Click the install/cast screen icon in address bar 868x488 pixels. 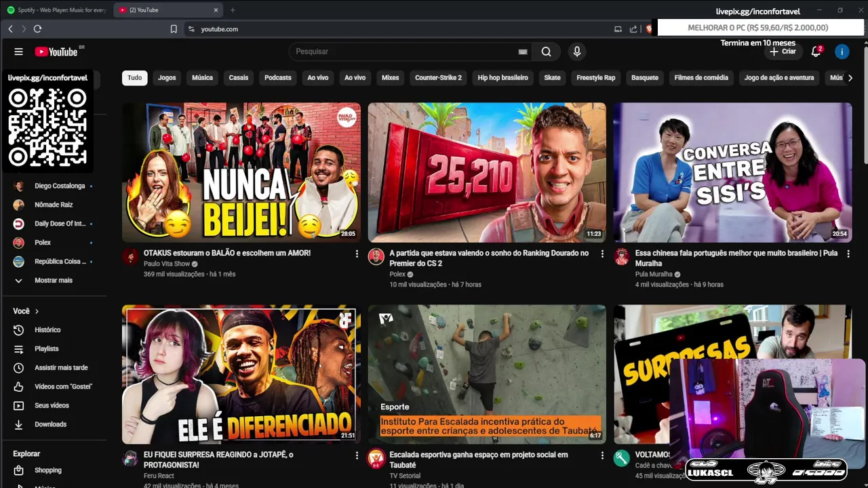tap(618, 29)
